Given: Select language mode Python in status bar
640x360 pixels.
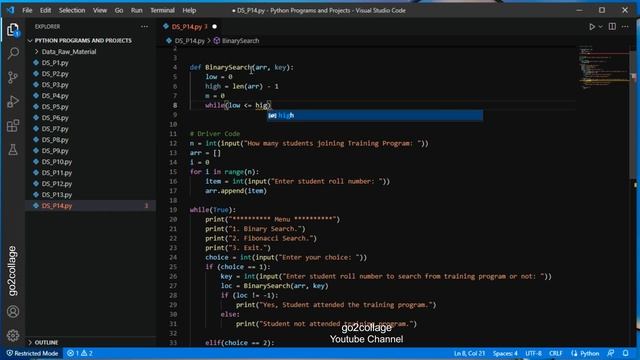Looking at the screenshot, I should pos(589,353).
